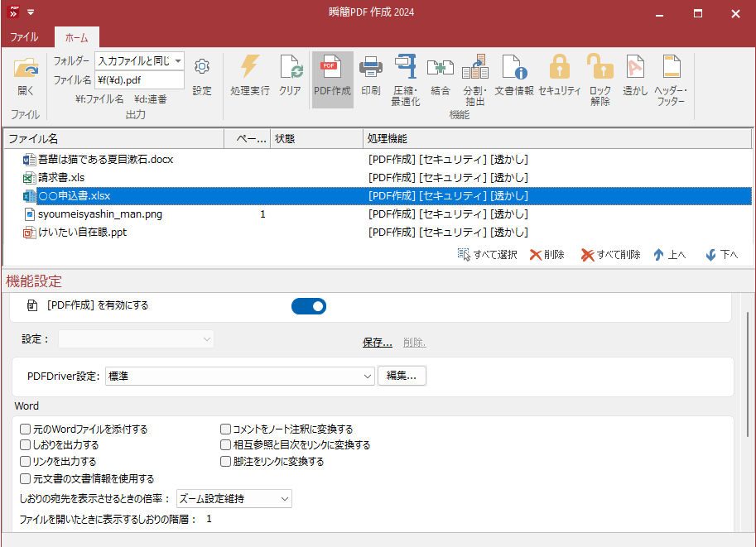Open the 分割・抽出 split tool
756x547 pixels.
(475, 74)
